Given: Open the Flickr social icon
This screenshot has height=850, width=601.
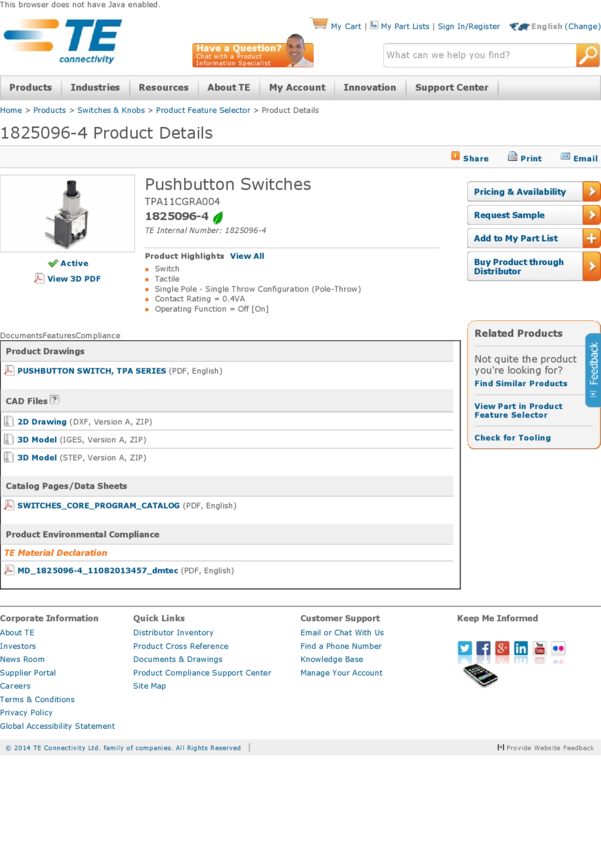Looking at the screenshot, I should pyautogui.click(x=558, y=648).
